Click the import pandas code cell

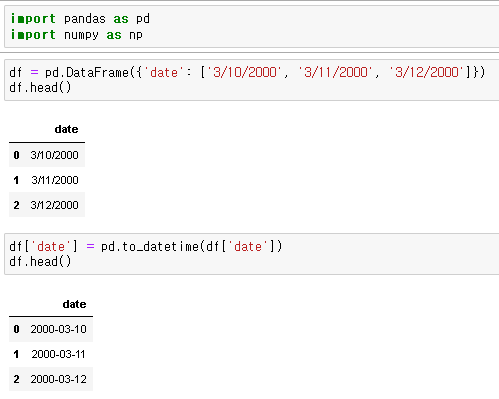coord(252,27)
